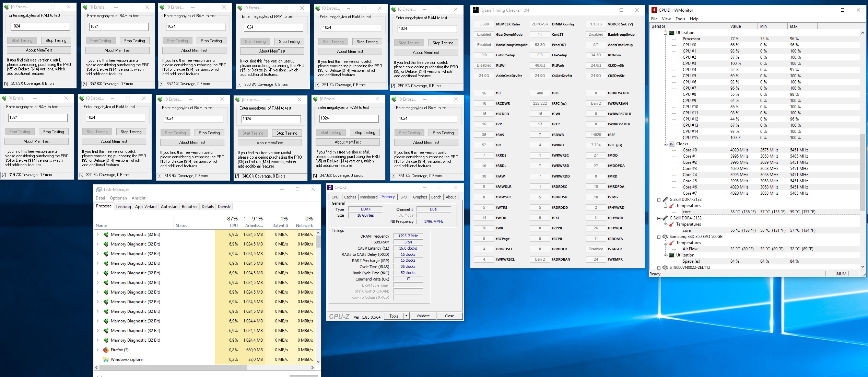Click the ST8000VN0022 hard drive icon
868x377 pixels.
(x=665, y=267)
